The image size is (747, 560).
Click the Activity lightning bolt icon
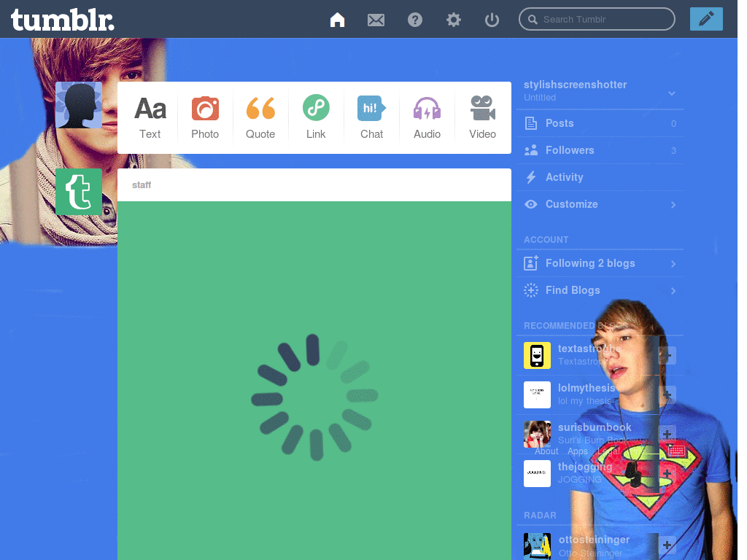pyautogui.click(x=531, y=177)
